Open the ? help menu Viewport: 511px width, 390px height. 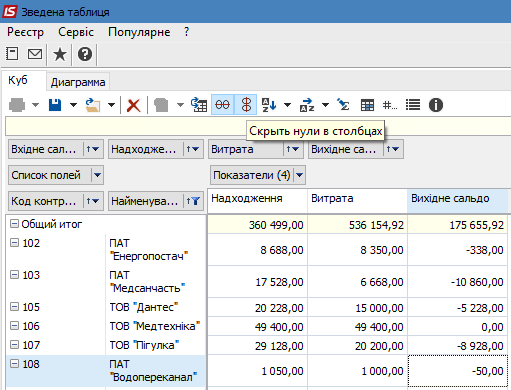click(186, 32)
